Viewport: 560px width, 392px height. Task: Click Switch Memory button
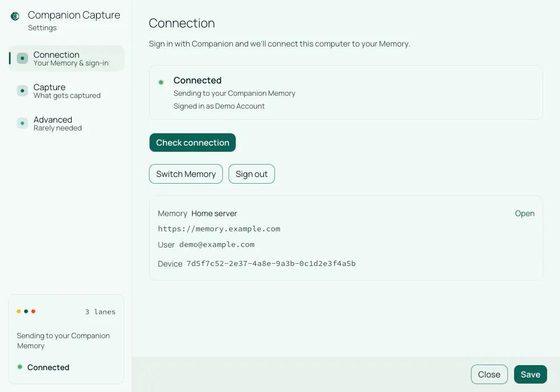click(x=186, y=174)
